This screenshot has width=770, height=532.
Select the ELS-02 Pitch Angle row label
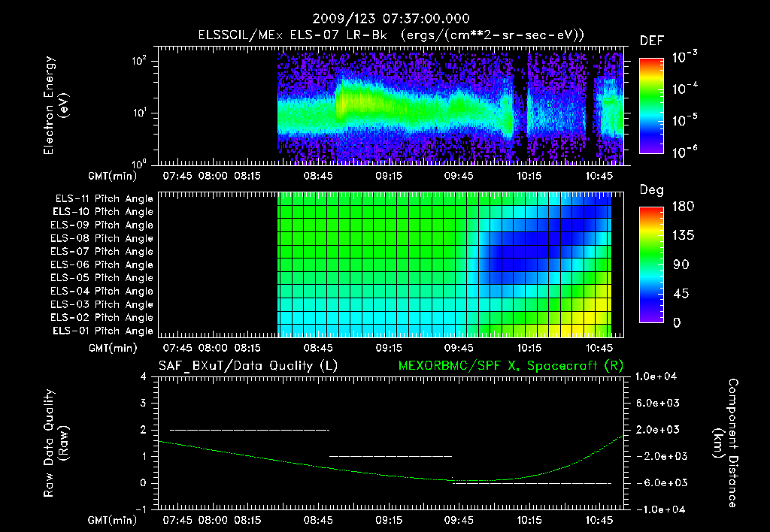coord(102,318)
